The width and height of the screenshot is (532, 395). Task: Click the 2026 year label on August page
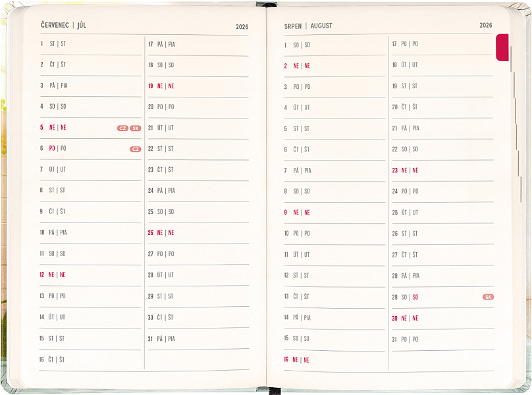coord(485,26)
